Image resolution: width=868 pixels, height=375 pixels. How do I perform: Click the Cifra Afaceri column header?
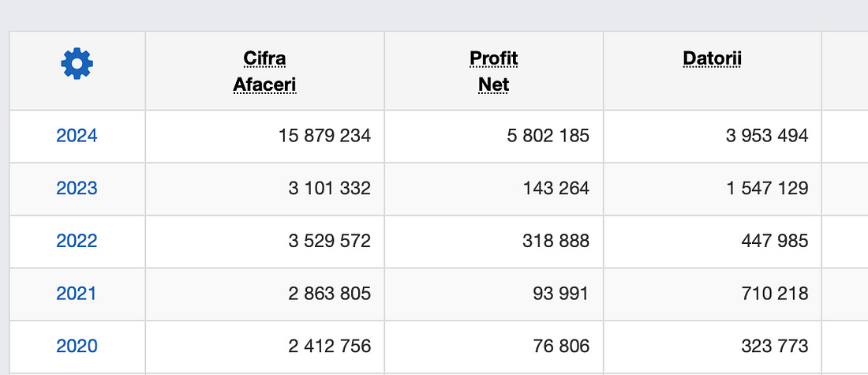pyautogui.click(x=264, y=71)
